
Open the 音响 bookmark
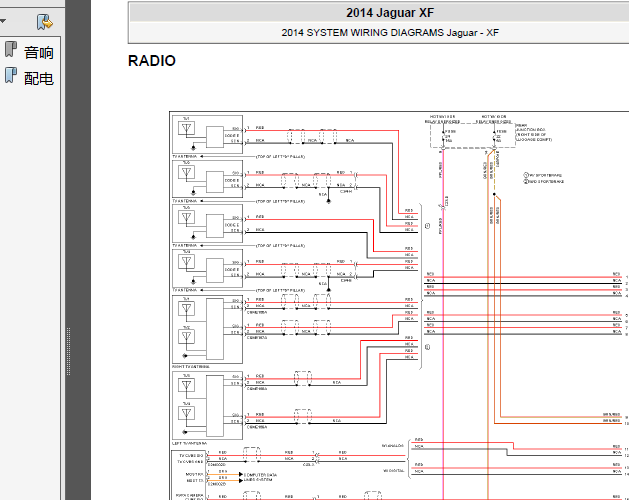click(39, 53)
